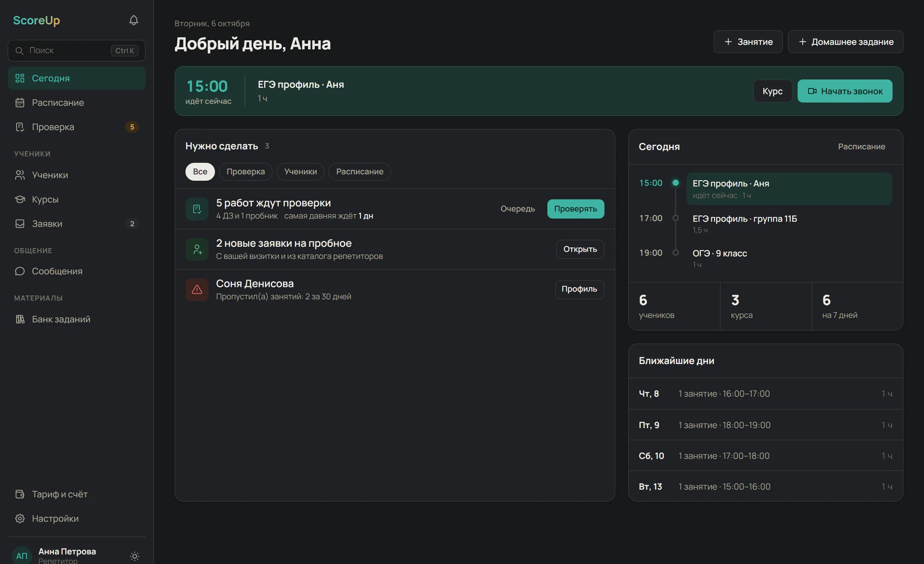This screenshot has height=564, width=924.
Task: Open the Очередь link
Action: pos(517,209)
